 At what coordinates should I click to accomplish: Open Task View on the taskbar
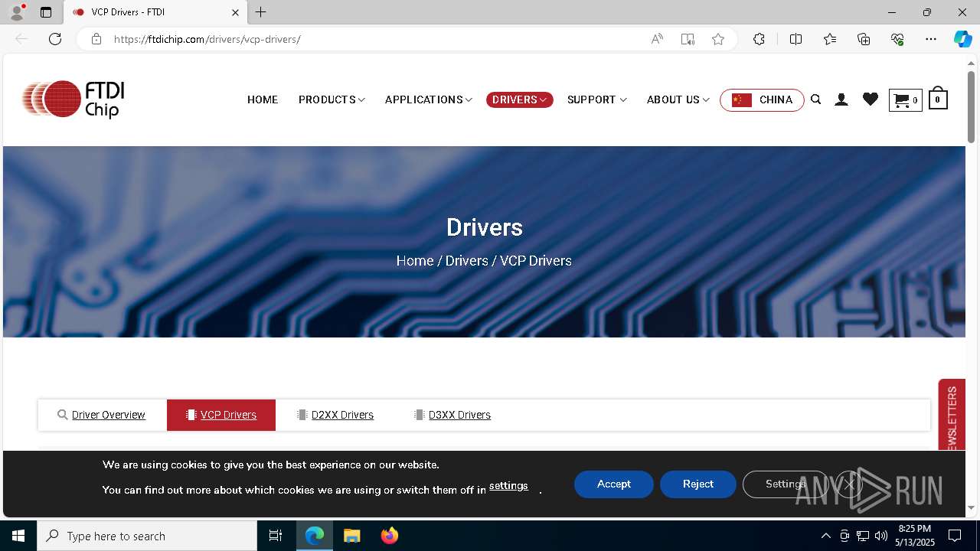(276, 536)
